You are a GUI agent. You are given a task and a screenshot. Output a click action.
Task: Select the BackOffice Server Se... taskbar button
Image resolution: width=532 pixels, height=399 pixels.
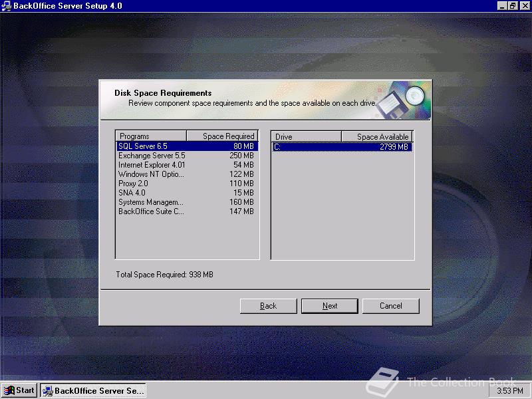click(x=93, y=390)
